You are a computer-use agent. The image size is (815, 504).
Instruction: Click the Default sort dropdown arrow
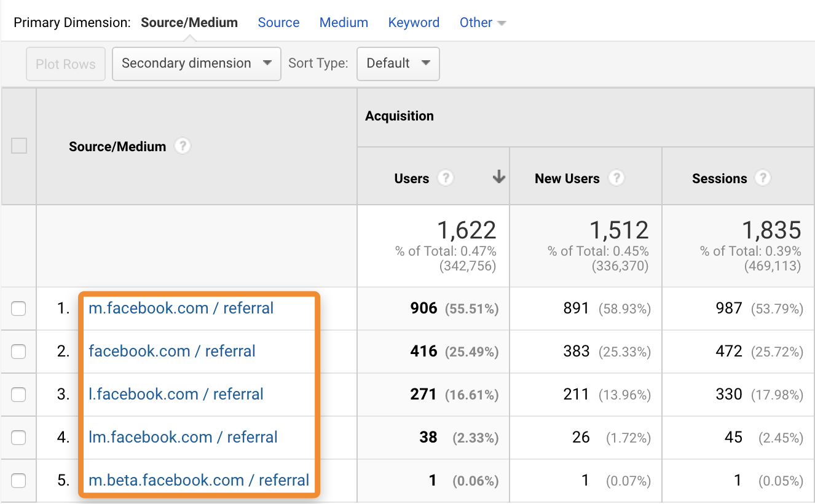pos(426,63)
